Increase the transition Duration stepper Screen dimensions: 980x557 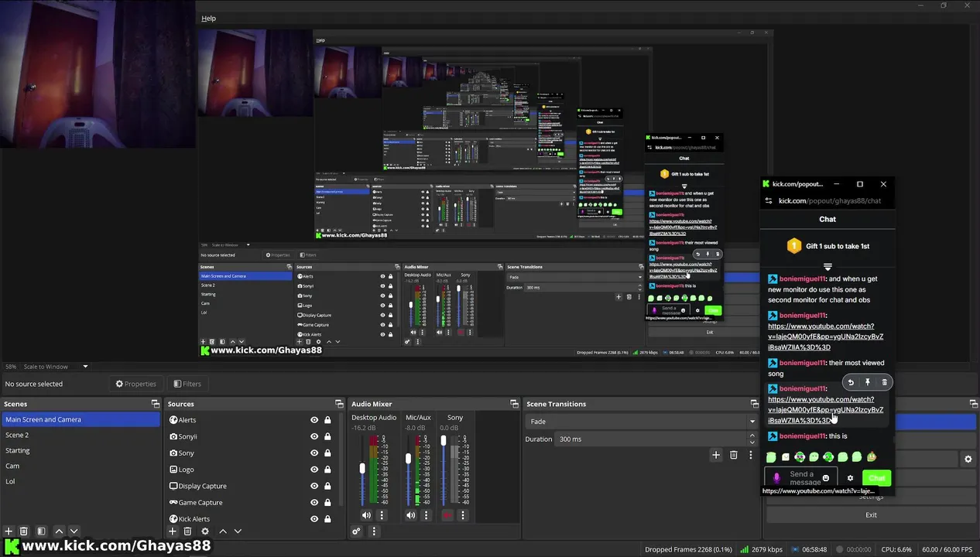point(752,435)
